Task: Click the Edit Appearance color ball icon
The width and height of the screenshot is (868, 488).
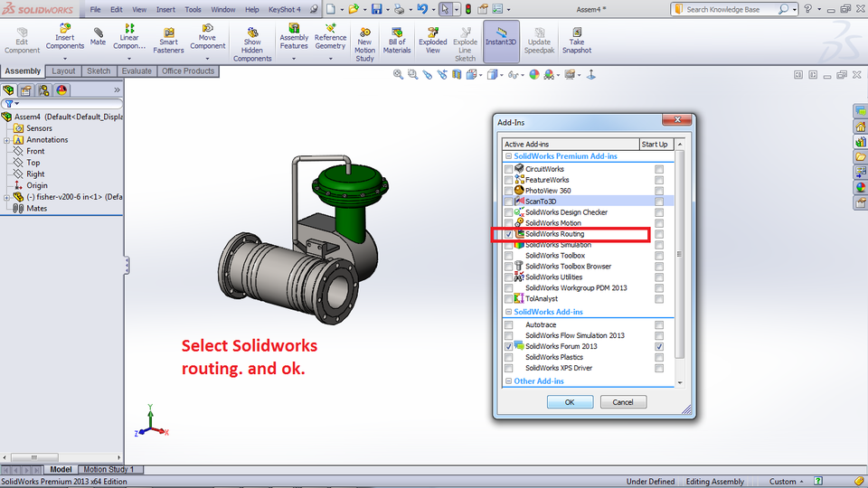Action: pyautogui.click(x=534, y=75)
